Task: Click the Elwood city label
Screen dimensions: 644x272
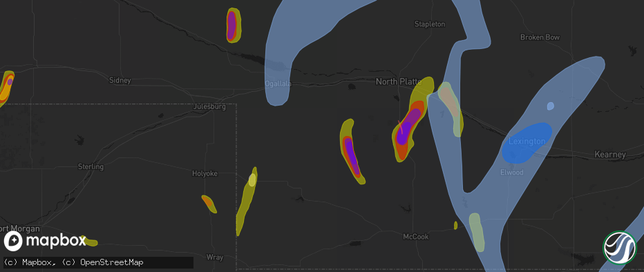Action: point(512,173)
